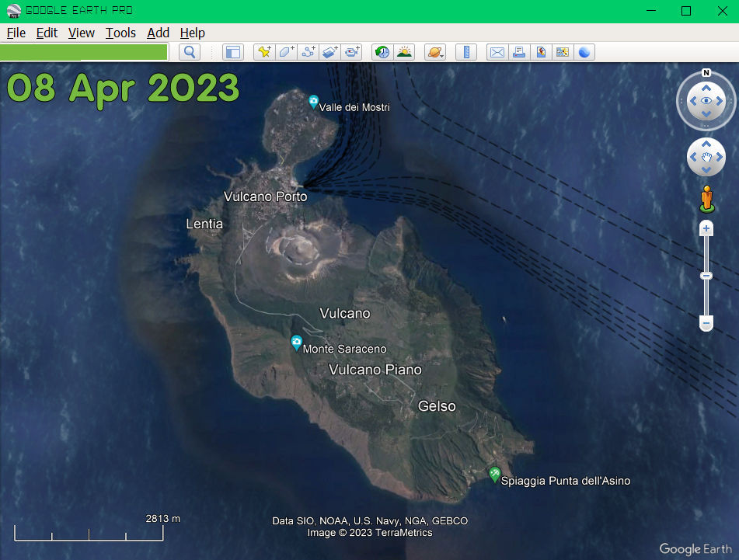Toggle historical imagery clock

click(382, 52)
